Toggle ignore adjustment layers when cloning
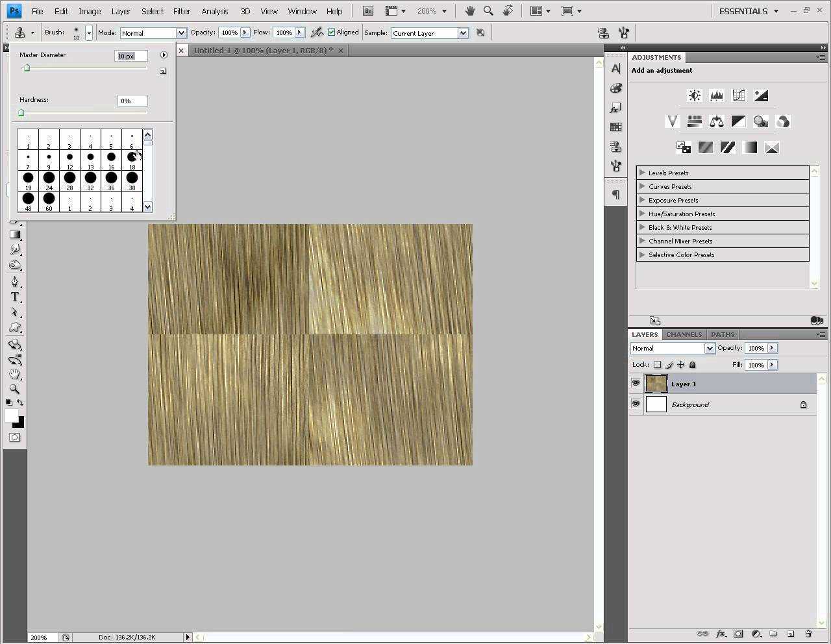831x644 pixels. 480,32
